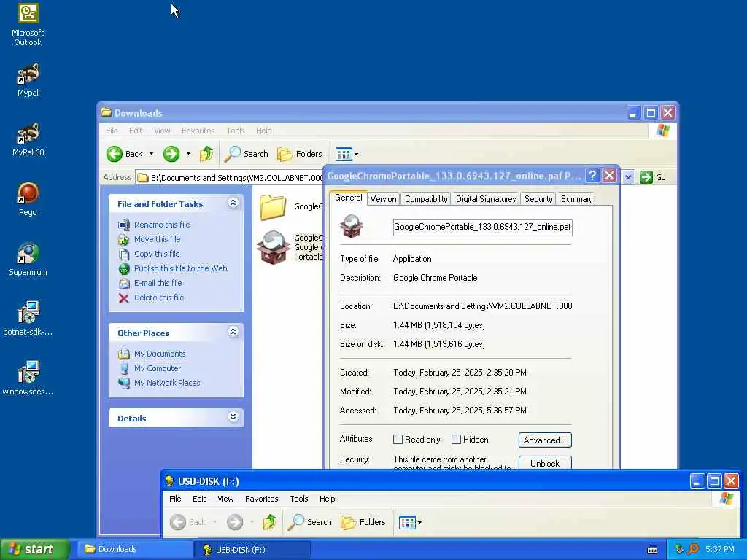Click the Windows start button
Screen dimensions: 747x560
tap(34, 549)
